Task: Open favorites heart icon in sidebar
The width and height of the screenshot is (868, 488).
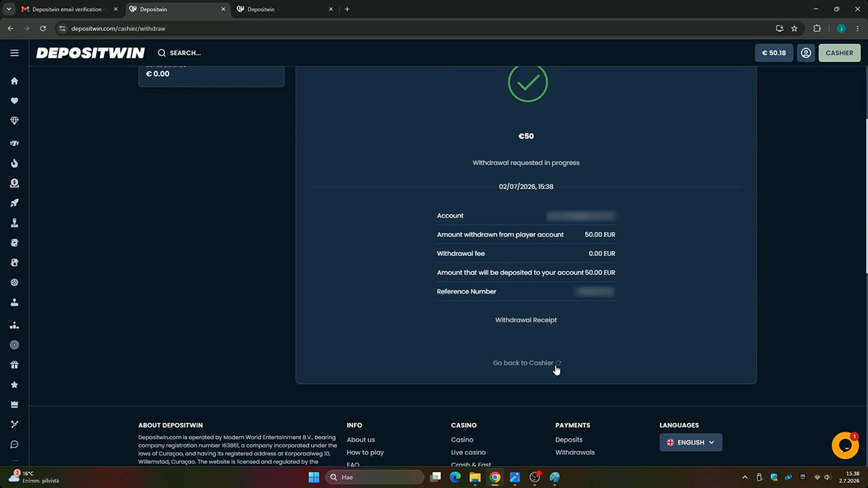Action: 14,101
